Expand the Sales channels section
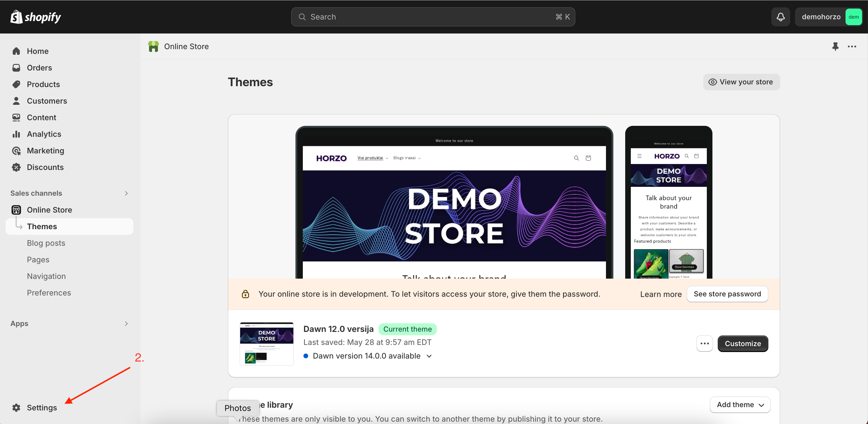 coord(126,193)
